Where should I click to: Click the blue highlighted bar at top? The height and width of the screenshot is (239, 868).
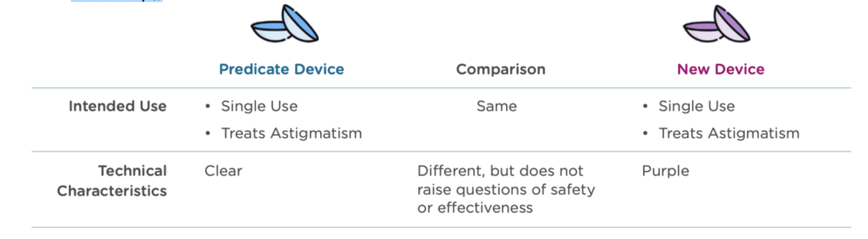click(x=117, y=1)
